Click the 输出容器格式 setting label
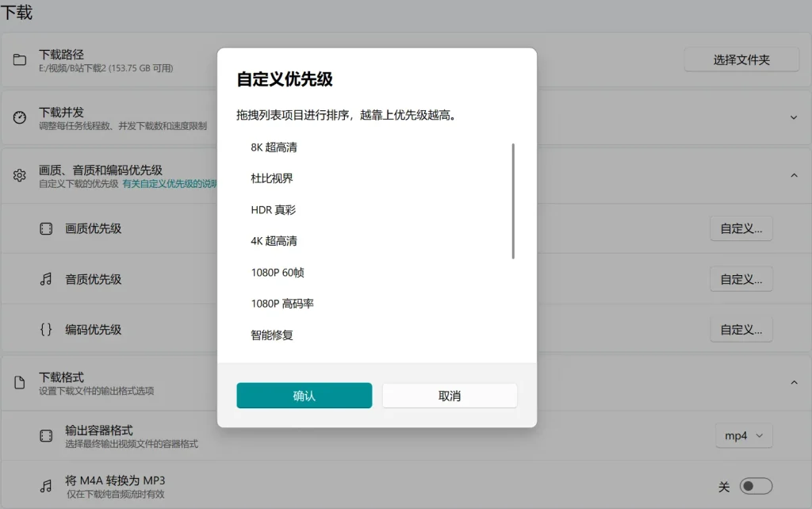 click(x=99, y=431)
